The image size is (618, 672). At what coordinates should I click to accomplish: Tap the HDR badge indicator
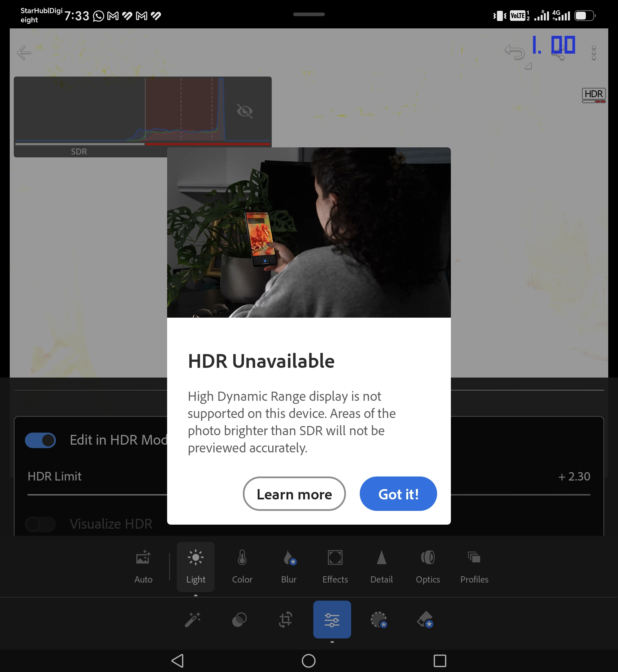pos(594,95)
